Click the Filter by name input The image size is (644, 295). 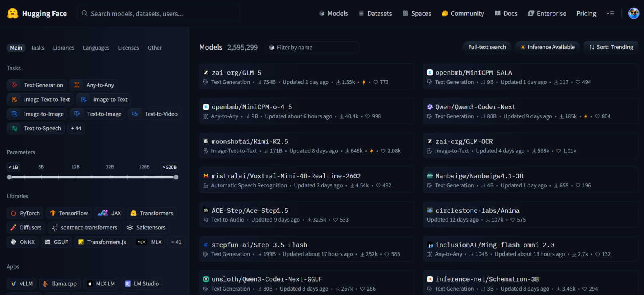point(312,47)
